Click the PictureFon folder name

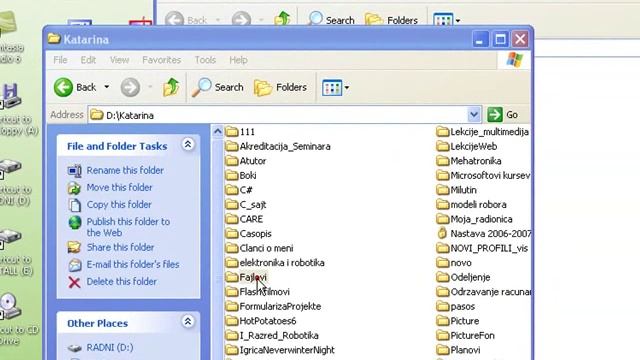click(472, 336)
